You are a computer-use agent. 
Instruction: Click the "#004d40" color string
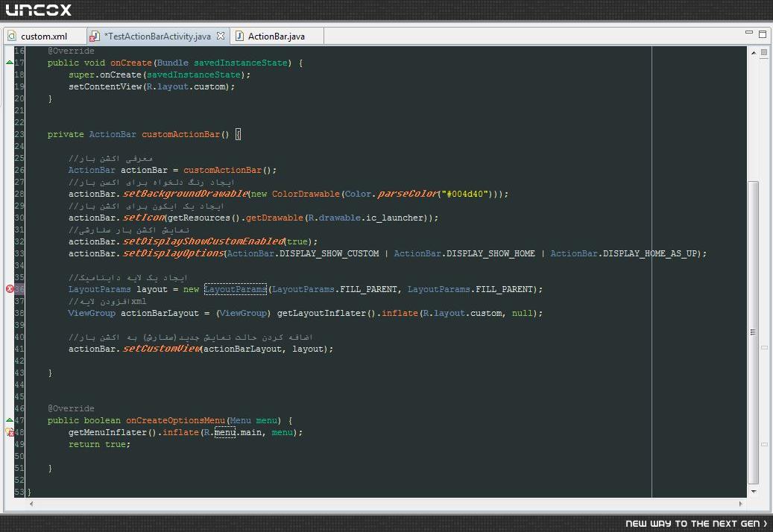464,194
